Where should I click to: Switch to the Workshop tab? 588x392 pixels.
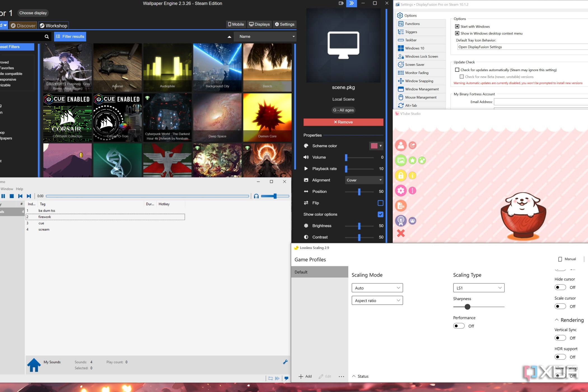pos(53,25)
